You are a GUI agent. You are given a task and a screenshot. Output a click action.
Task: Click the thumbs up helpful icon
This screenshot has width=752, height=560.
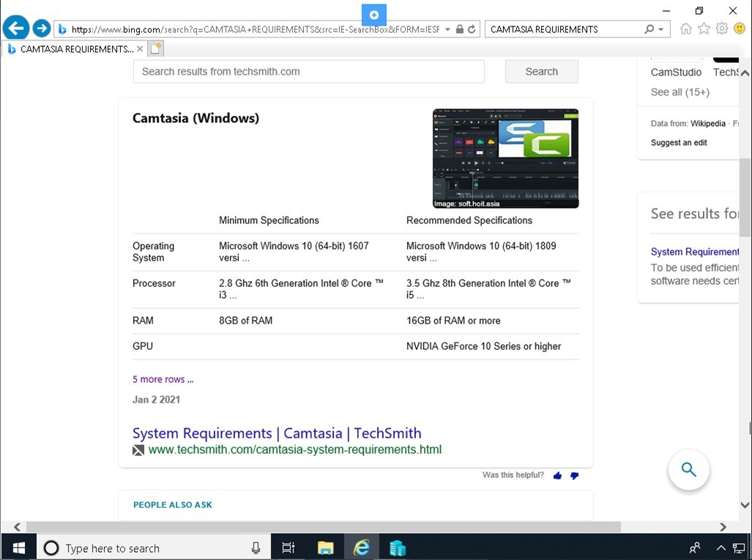tap(557, 476)
